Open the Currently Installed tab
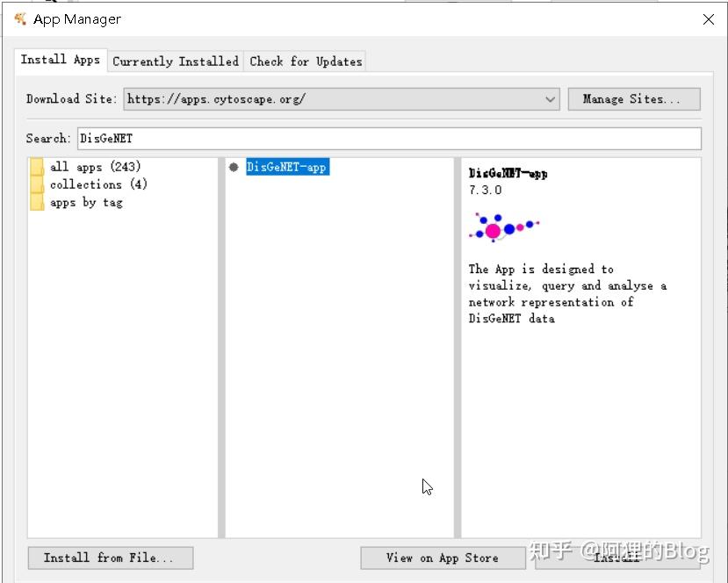Viewport: 728px width, 583px height. point(176,61)
